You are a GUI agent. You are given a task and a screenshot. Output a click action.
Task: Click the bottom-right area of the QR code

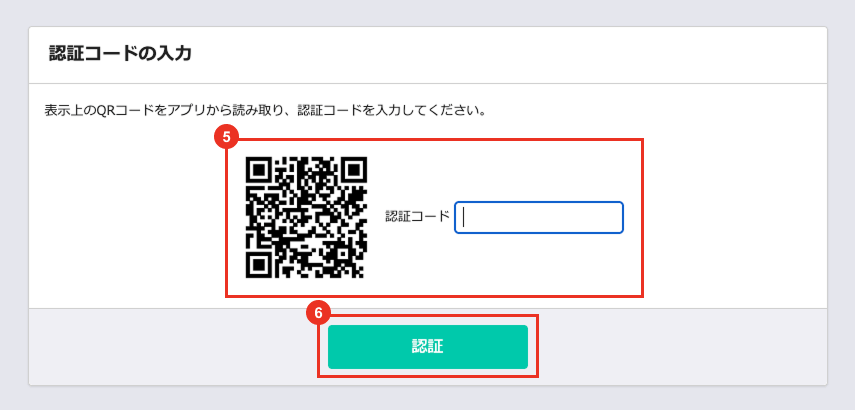point(349,261)
